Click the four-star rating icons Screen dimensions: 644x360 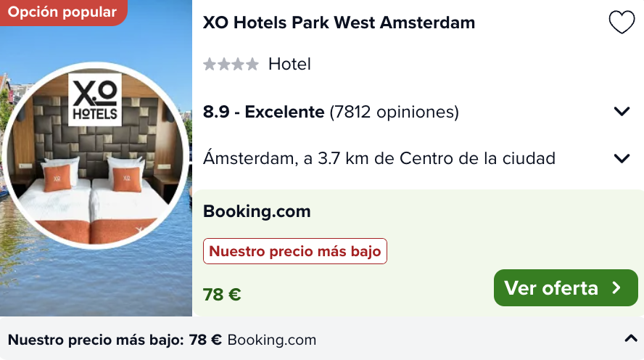(x=231, y=64)
